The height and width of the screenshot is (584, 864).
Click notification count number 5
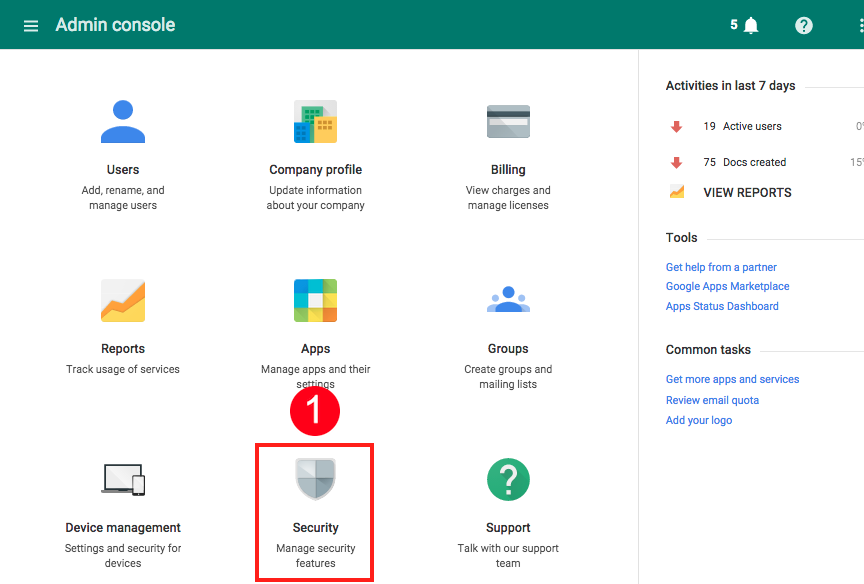734,25
